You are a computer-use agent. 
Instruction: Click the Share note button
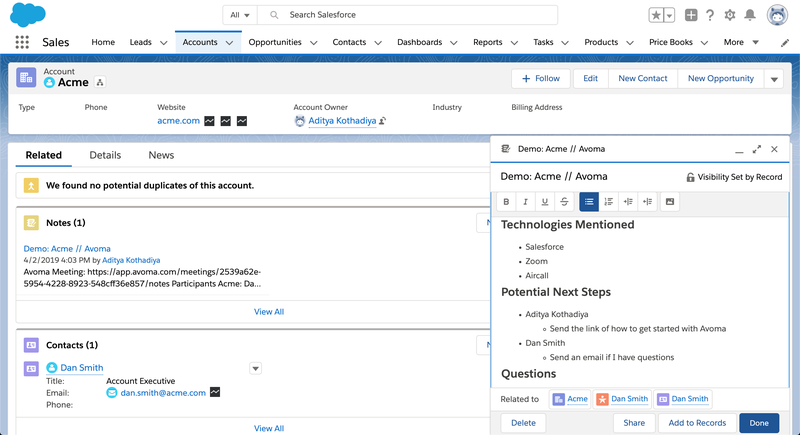pos(634,423)
